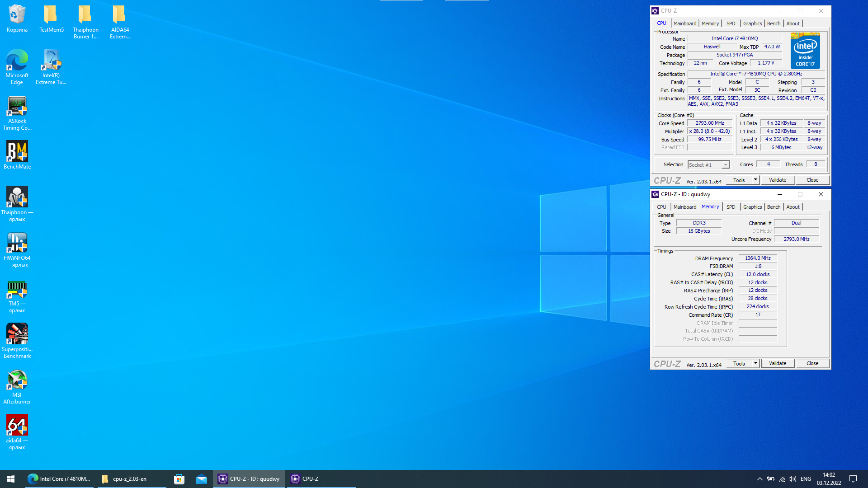Open volume control tray icon

click(793, 479)
